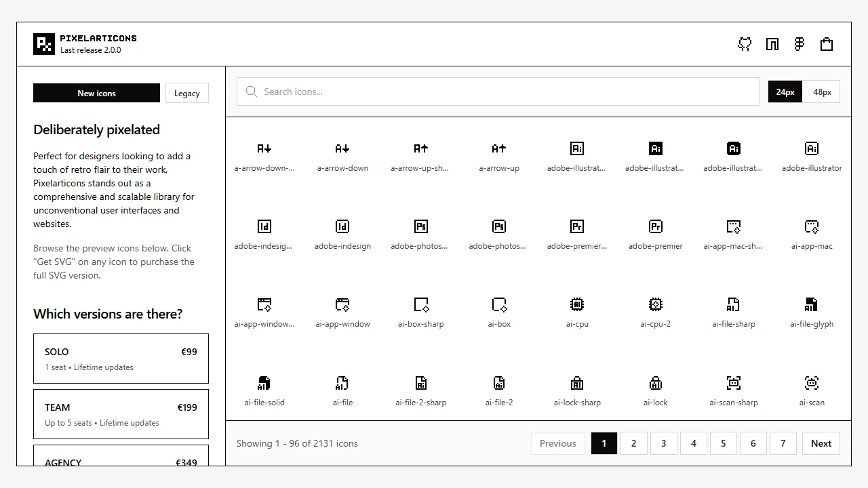Open page 4 of the icon list
This screenshot has width=868, height=488.
point(693,443)
